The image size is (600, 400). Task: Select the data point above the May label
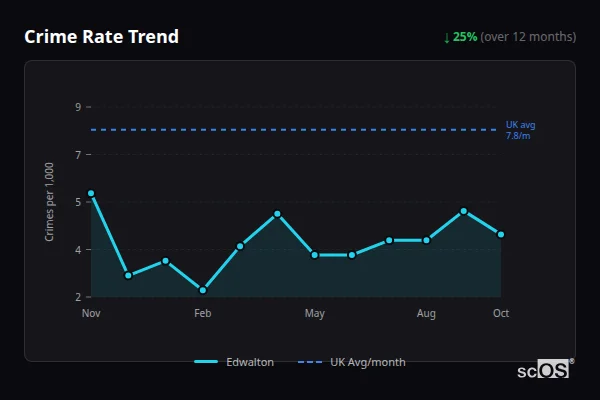click(315, 255)
